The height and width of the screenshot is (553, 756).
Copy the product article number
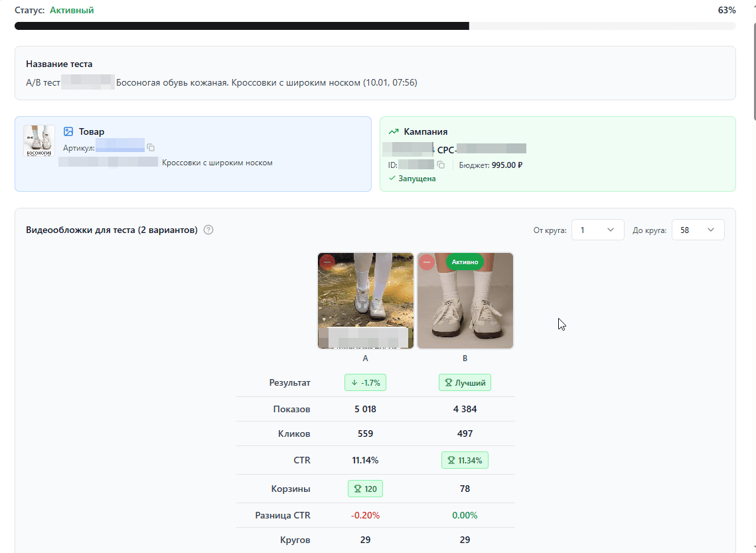[x=151, y=147]
